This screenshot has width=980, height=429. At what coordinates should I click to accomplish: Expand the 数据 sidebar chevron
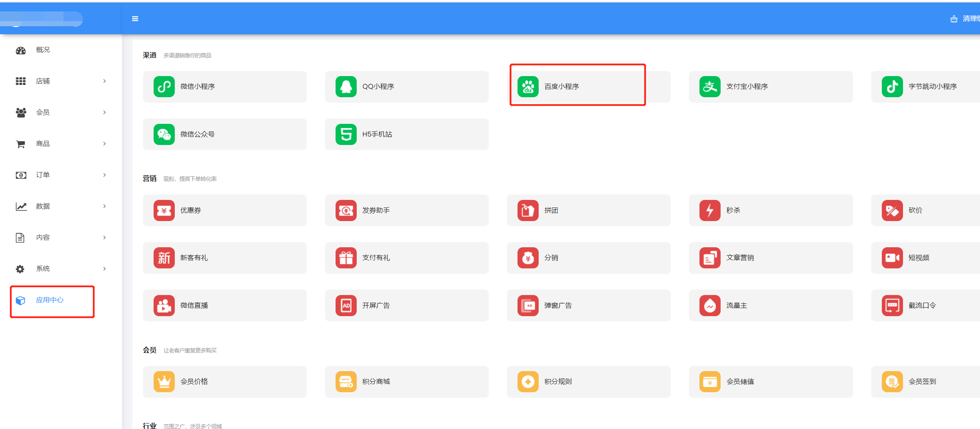(105, 206)
